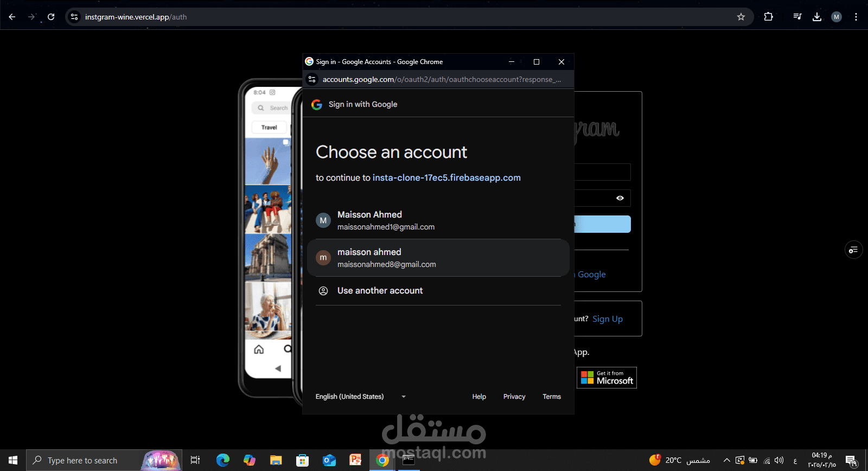The image size is (868, 471).
Task: Click Get it from Microsoft badge
Action: tap(607, 378)
